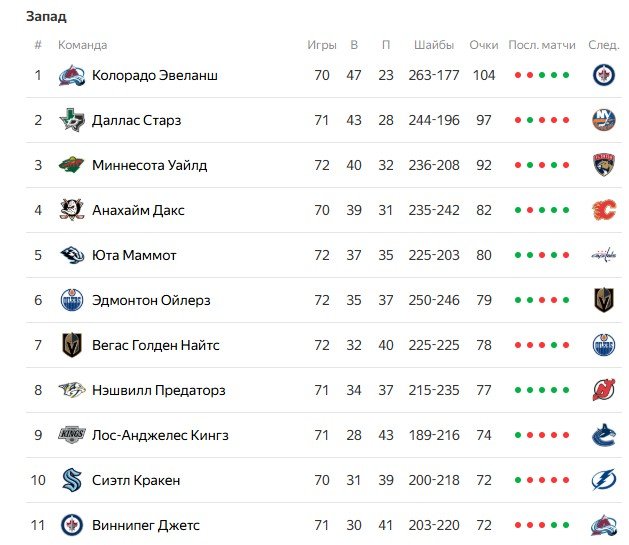Select the Seattle Kraken logo beside Сиэтл Кракен

71,480
